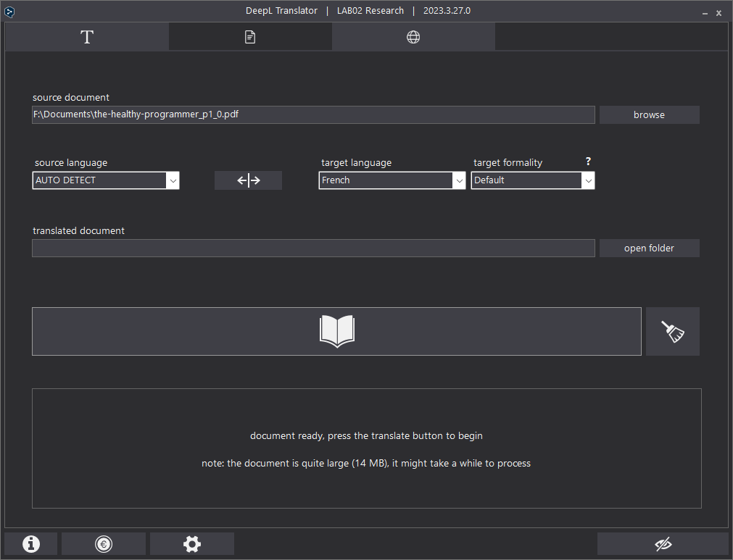
Task: Click the open folder button
Action: pos(650,248)
